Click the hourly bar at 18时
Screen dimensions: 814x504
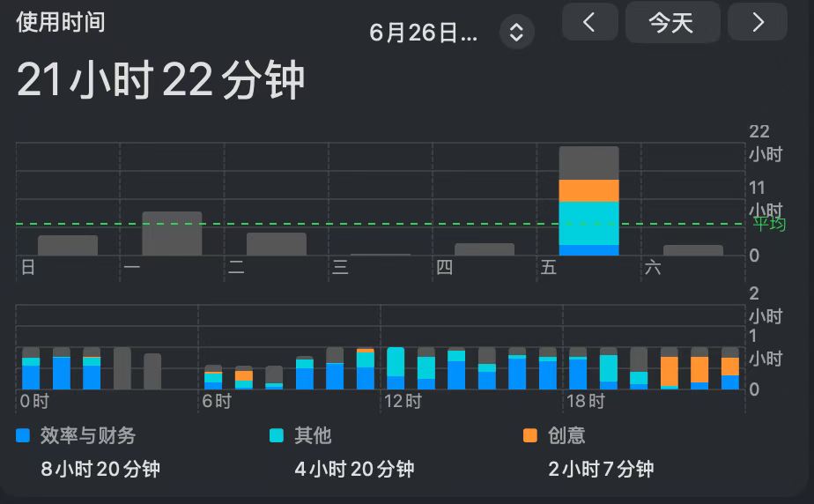pyautogui.click(x=578, y=368)
